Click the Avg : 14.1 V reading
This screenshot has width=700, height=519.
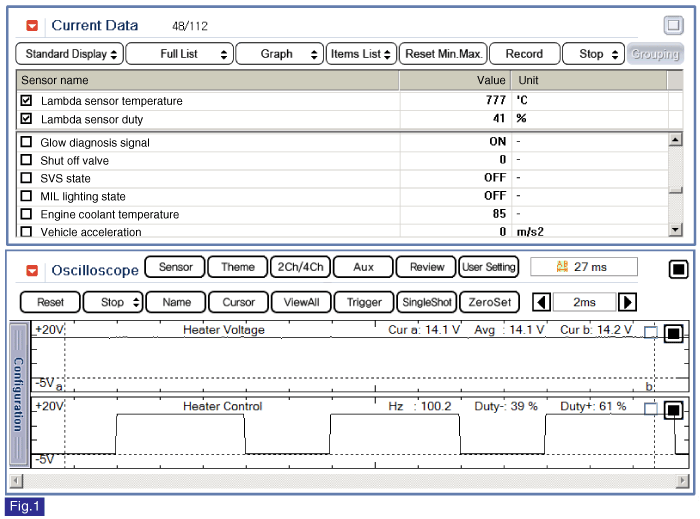coord(509,330)
